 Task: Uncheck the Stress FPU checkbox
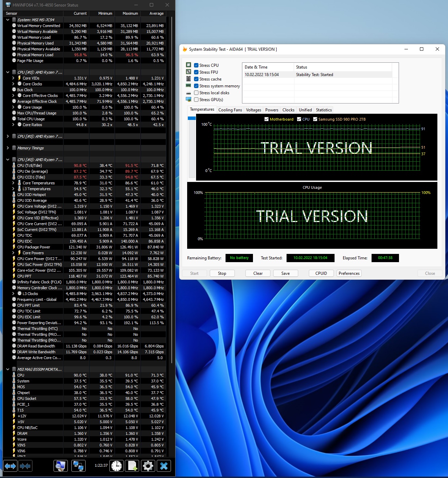196,72
